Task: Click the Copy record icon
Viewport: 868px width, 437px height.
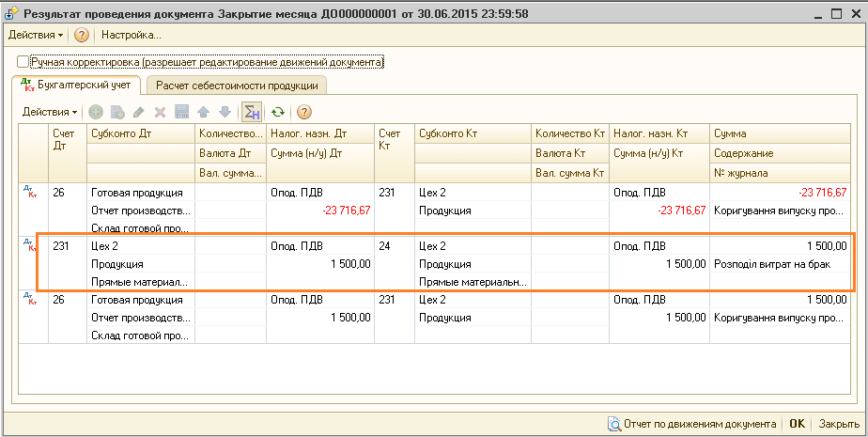Action: click(x=117, y=113)
